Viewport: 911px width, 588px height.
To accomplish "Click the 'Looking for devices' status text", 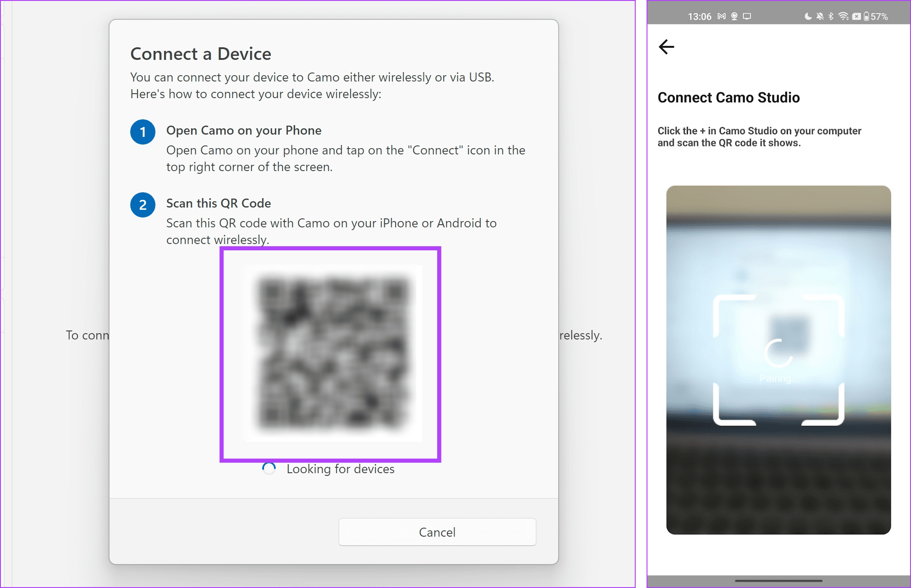I will [x=341, y=469].
